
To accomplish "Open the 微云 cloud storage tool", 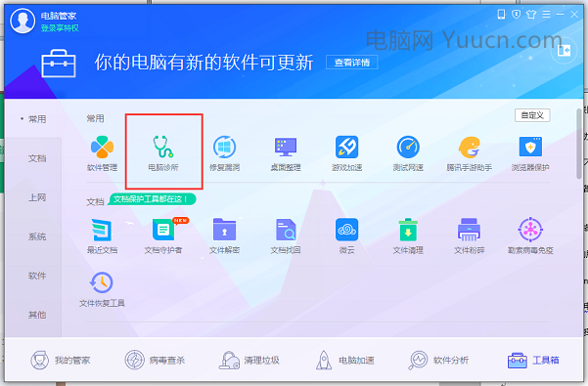I will tap(346, 236).
